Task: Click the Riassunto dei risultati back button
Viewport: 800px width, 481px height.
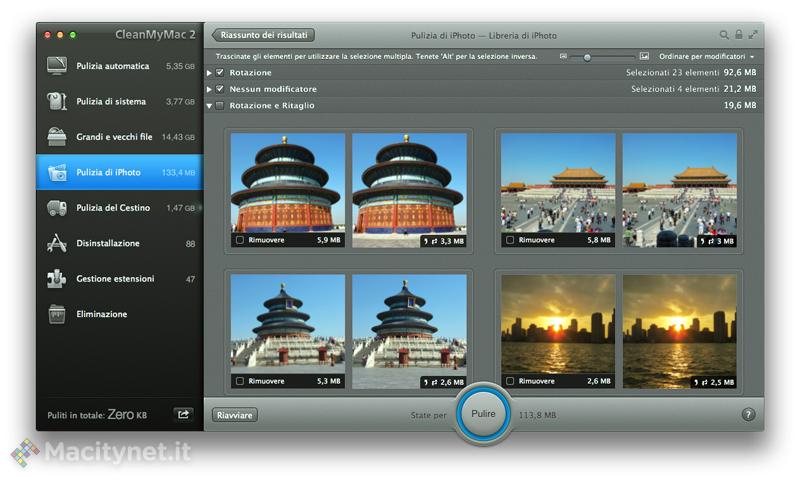Action: point(265,35)
